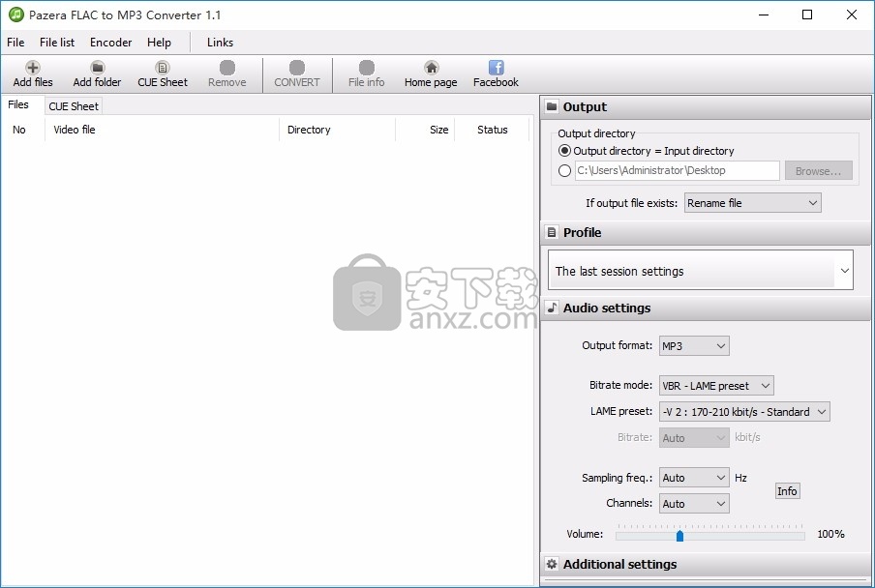The height and width of the screenshot is (588, 875).
Task: Open the Channels dropdown
Action: point(694,503)
